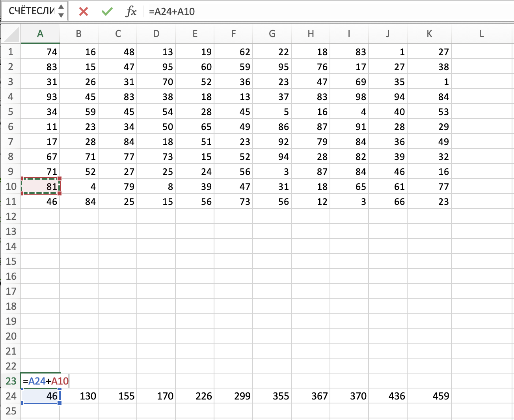Image resolution: width=514 pixels, height=420 pixels.
Task: Select column L header
Action: [x=482, y=34]
